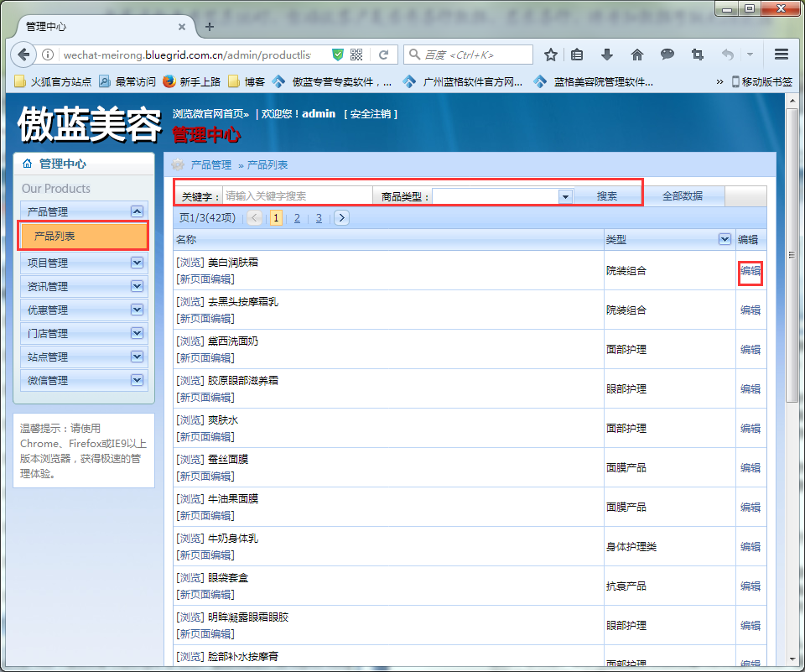Image resolution: width=805 pixels, height=672 pixels.
Task: Open the bookmarks sidebar panel icon
Action: (x=577, y=54)
